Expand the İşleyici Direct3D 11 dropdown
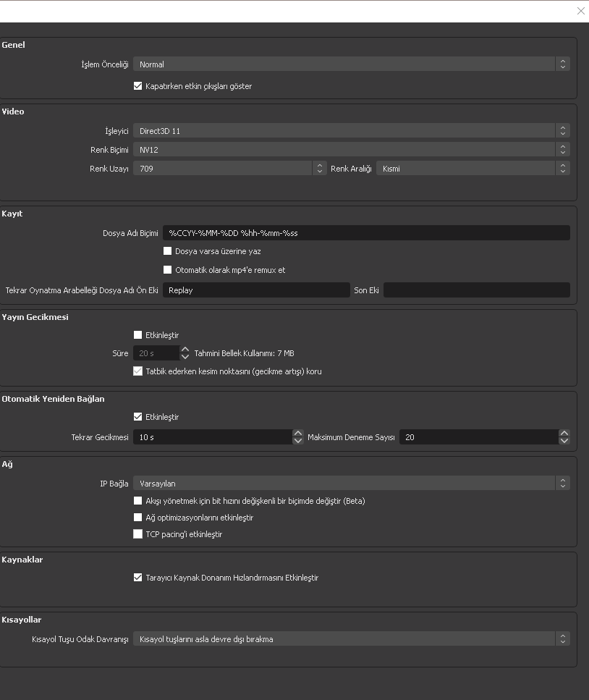Screen dimensions: 589x700 click(x=351, y=131)
